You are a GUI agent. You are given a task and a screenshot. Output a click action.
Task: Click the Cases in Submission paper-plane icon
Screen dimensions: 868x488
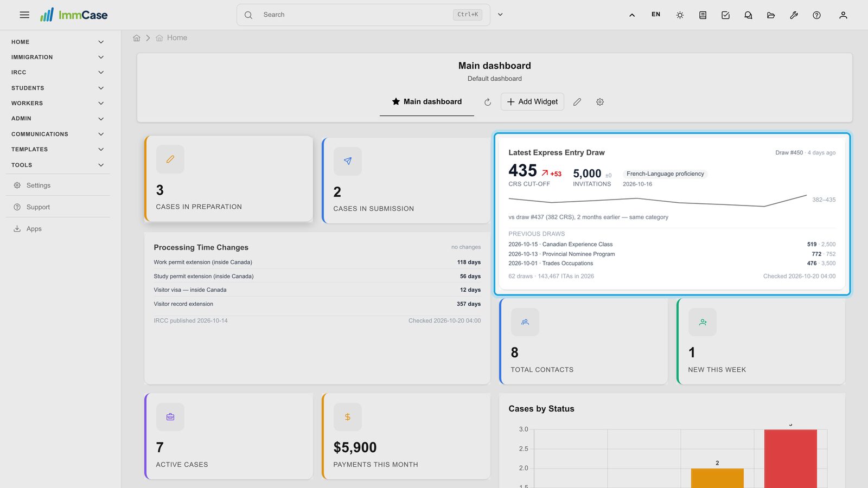(348, 161)
